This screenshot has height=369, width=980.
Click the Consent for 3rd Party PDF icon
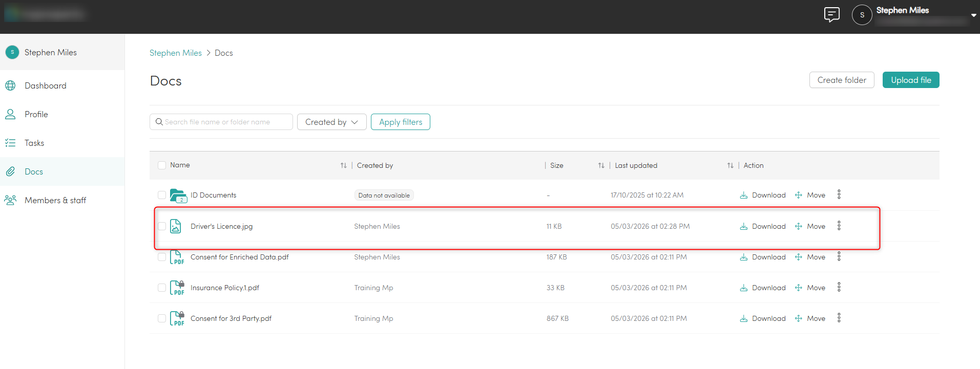pyautogui.click(x=177, y=318)
